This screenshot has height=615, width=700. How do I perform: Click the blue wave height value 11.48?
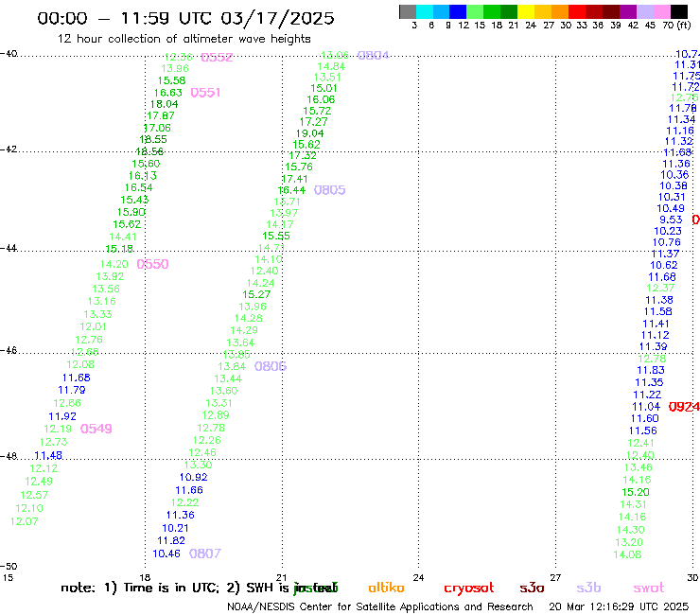tap(48, 455)
